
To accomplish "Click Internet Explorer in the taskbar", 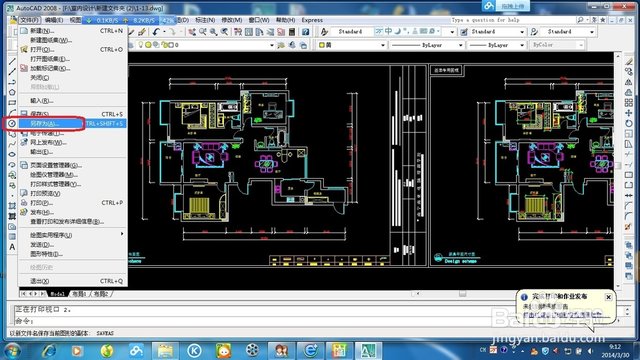I will (x=49, y=351).
